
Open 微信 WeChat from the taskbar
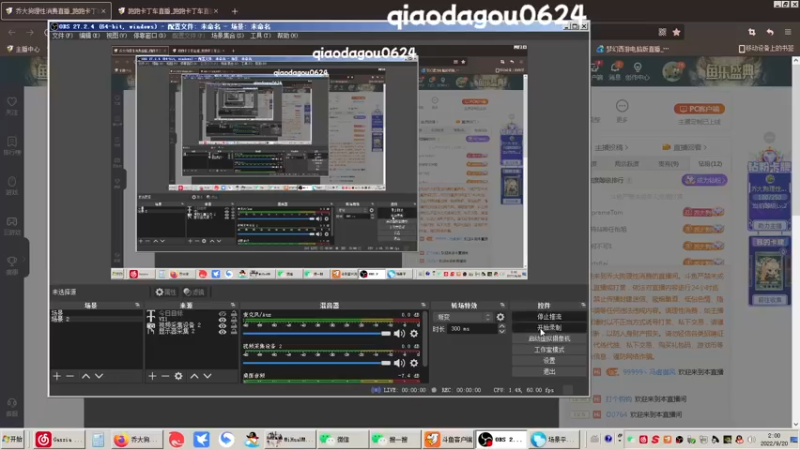tap(341, 439)
